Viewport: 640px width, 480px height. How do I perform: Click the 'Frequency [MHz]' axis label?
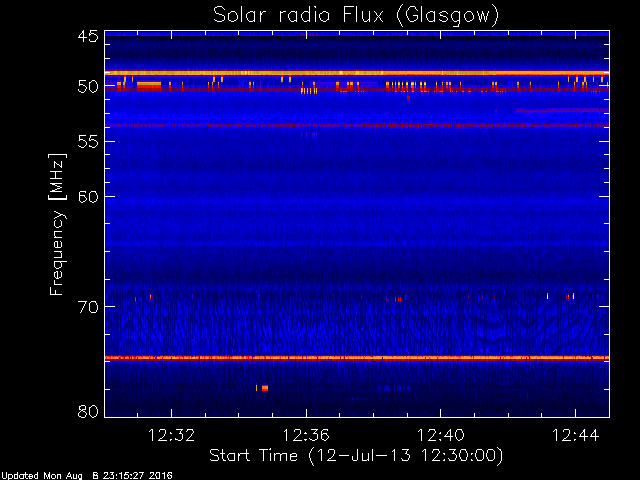(58, 224)
